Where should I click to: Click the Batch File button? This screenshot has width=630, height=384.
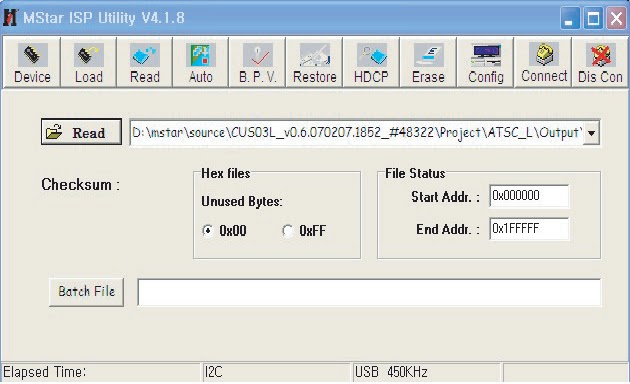(86, 292)
